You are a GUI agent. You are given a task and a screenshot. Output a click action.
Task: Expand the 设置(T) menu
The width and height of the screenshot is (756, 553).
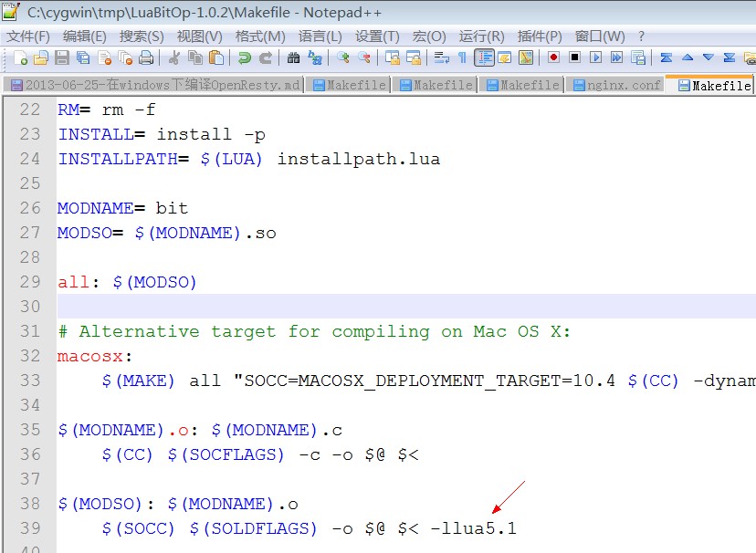pos(377,37)
